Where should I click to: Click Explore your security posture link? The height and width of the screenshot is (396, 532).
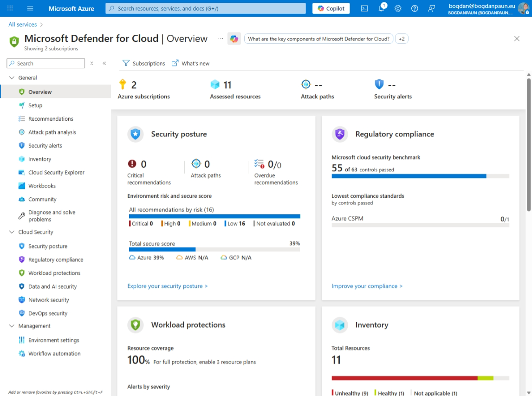click(167, 286)
